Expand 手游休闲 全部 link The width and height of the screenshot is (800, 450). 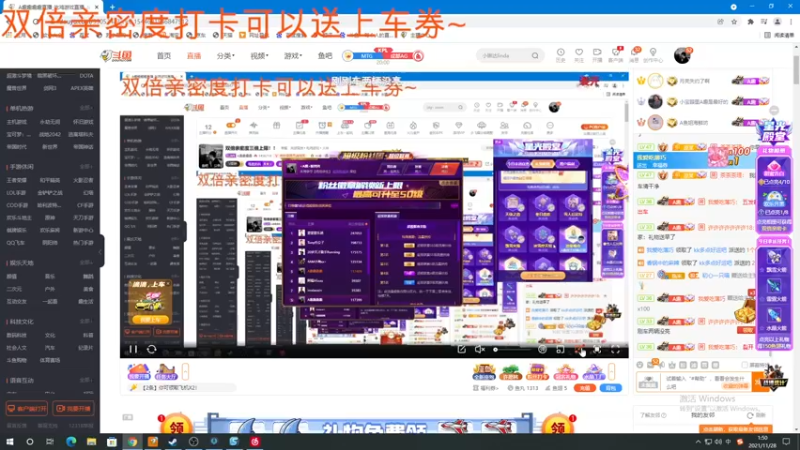click(x=87, y=167)
